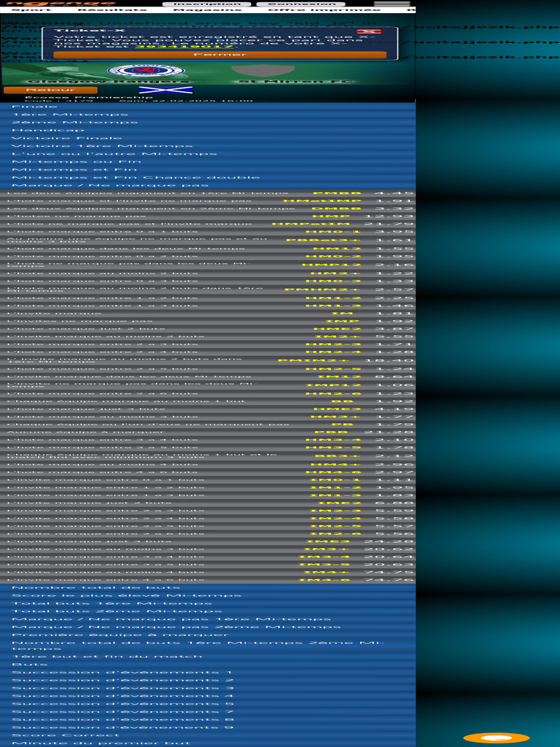Expand Mi-temps et Fin section
This screenshot has width=560, height=747.
[208, 169]
